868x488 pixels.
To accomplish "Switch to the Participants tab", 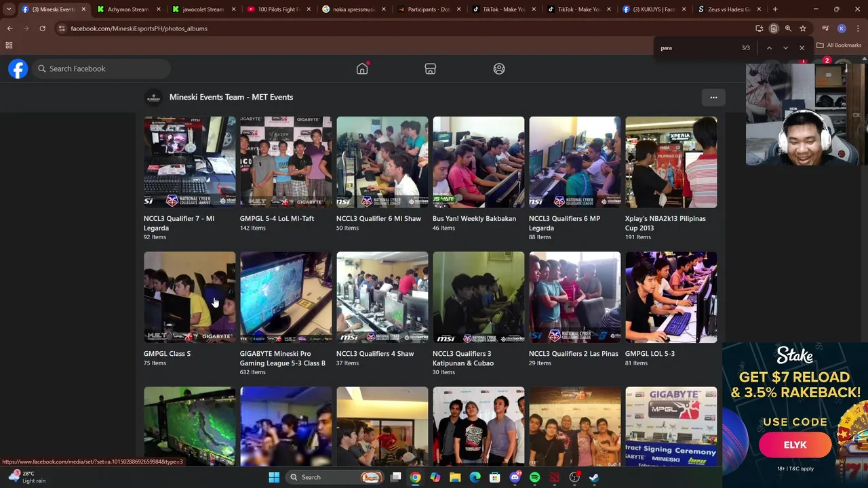I will (429, 9).
